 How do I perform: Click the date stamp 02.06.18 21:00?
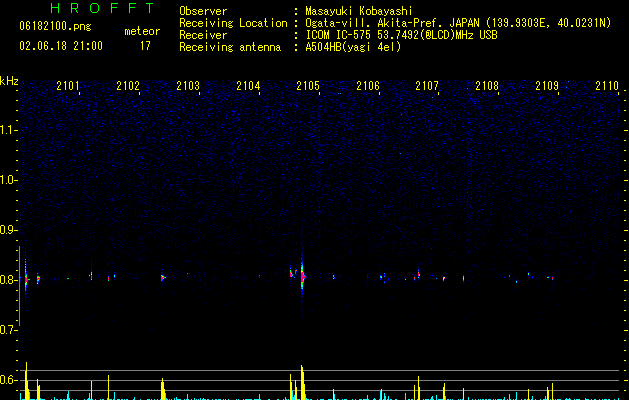coord(61,46)
